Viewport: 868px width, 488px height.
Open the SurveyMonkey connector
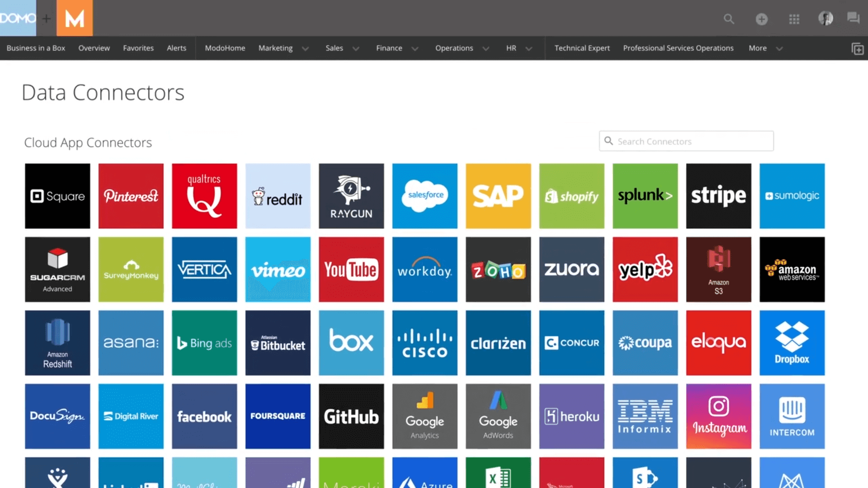tap(131, 269)
